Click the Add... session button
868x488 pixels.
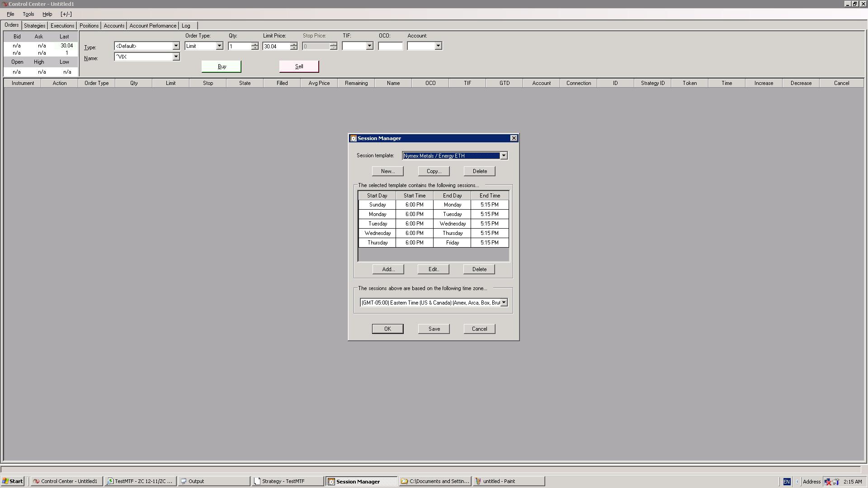(388, 269)
